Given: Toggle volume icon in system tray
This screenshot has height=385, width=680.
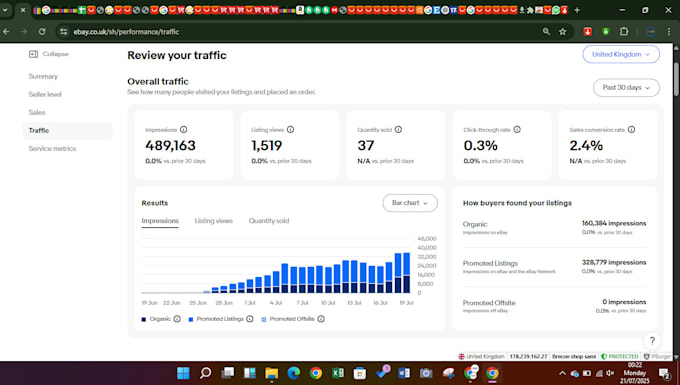Looking at the screenshot, I should point(611,373).
